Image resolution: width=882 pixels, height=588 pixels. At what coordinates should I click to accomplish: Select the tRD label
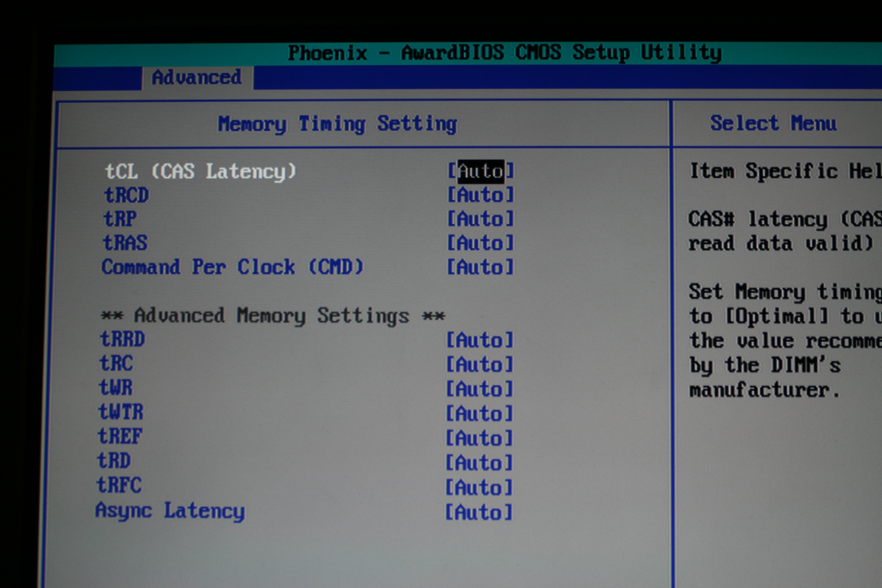coord(114,461)
